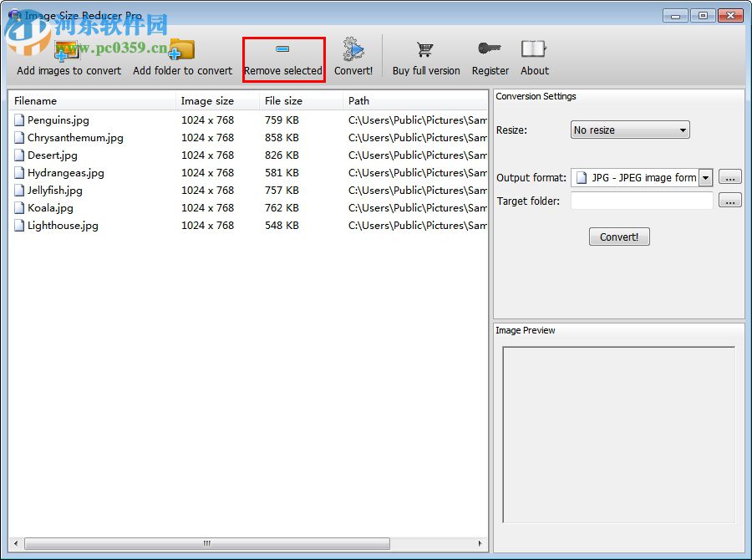Click the highlighted Remove selected icon
The height and width of the screenshot is (560, 752).
(283, 48)
